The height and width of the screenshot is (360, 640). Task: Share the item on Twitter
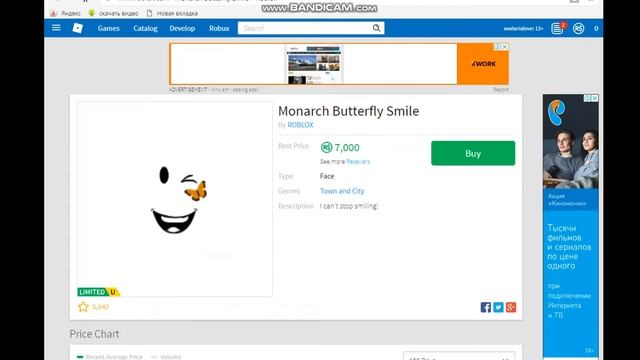(498, 307)
